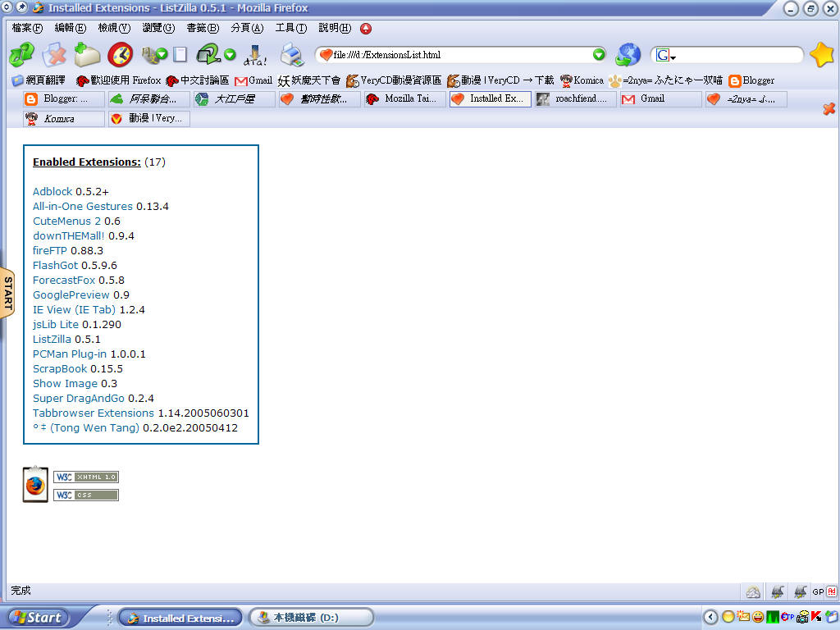
Task: Click the red clock history toolbar icon
Action: coord(120,55)
